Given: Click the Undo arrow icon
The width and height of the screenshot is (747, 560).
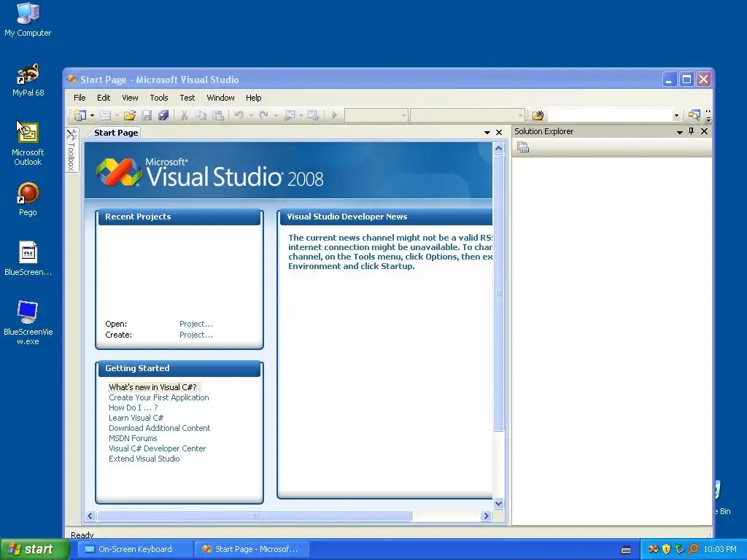Looking at the screenshot, I should pos(239,115).
